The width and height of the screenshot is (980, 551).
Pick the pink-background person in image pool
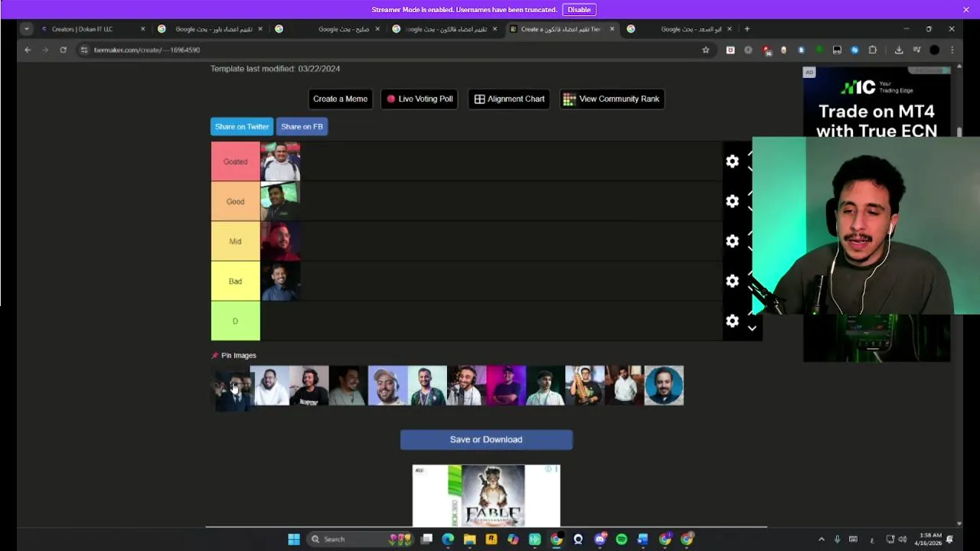tap(506, 385)
